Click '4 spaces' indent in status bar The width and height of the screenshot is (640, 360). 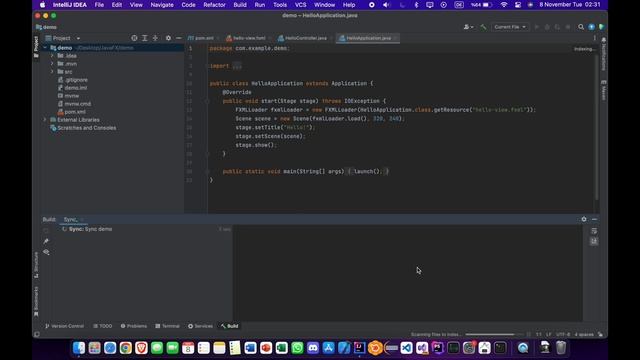(x=584, y=334)
